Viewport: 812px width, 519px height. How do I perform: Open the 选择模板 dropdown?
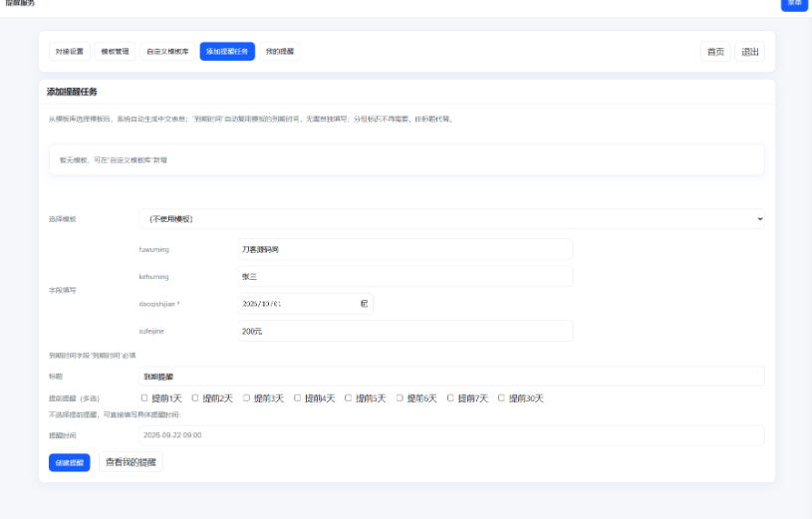pyautogui.click(x=451, y=218)
